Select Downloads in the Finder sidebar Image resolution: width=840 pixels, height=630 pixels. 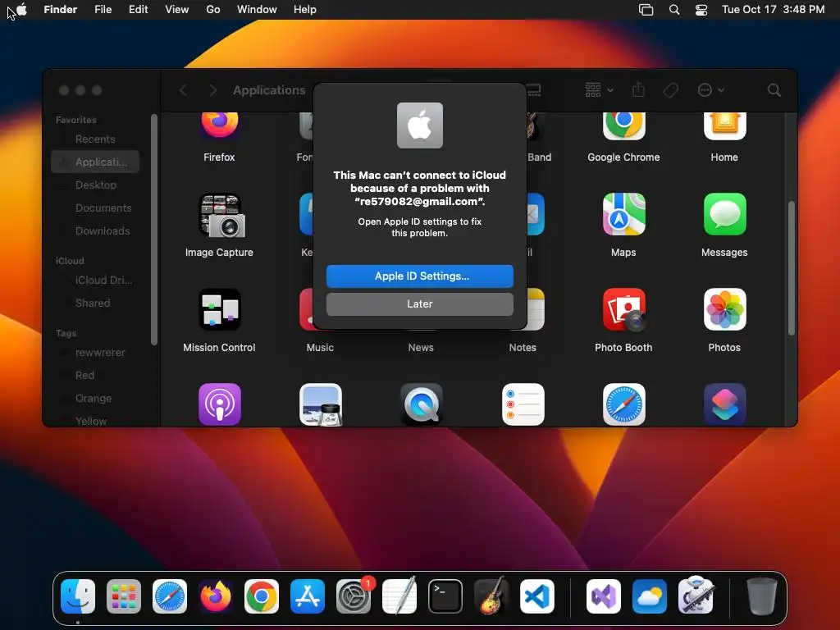point(95,231)
